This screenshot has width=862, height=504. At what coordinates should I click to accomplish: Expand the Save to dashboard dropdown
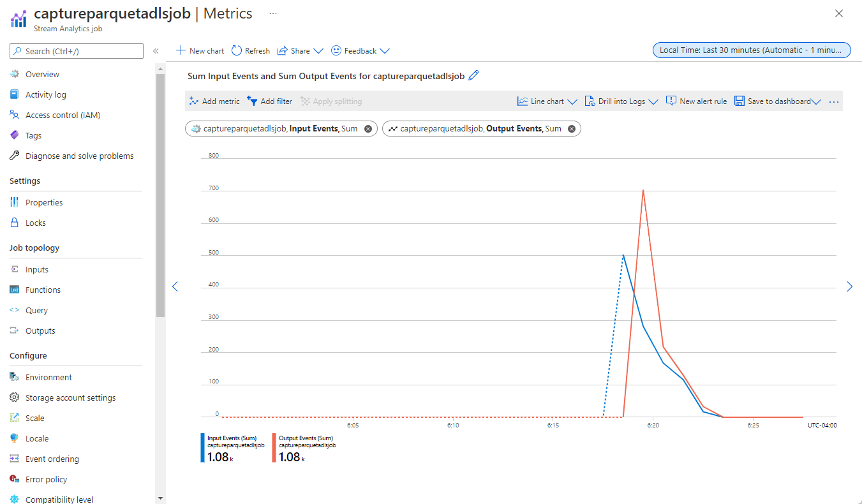point(777,101)
